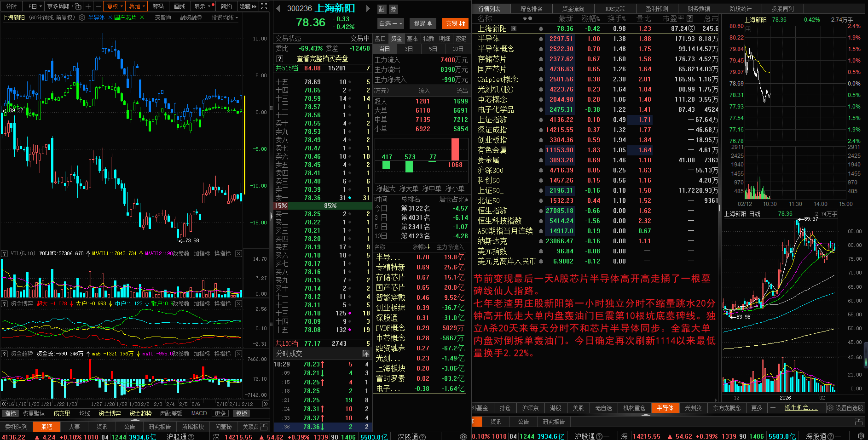Click 查看完整档买卖盘 link
868x440 pixels.
(322, 59)
